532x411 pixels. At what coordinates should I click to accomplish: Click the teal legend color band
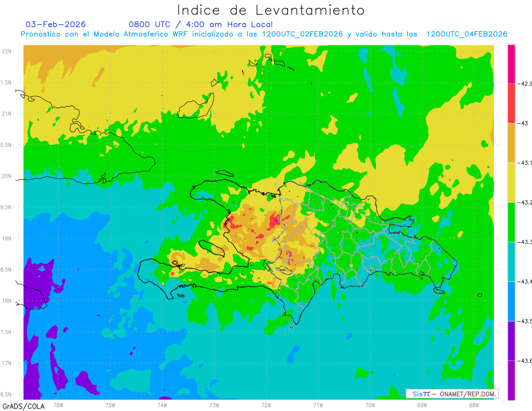click(511, 261)
